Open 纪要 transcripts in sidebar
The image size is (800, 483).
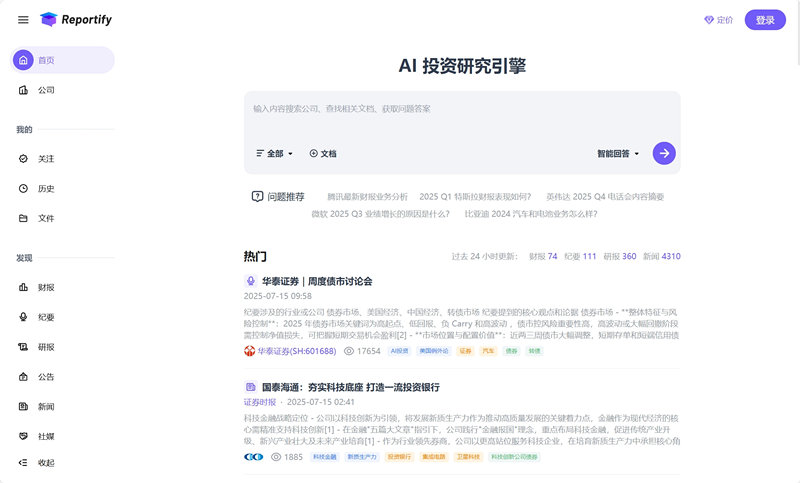46,317
